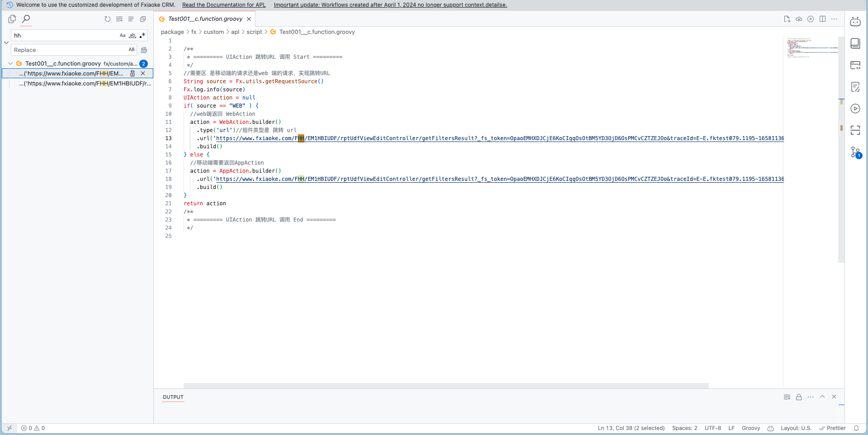This screenshot has height=435, width=868.
Task: Open the Explorer files view icon
Action: (x=12, y=19)
